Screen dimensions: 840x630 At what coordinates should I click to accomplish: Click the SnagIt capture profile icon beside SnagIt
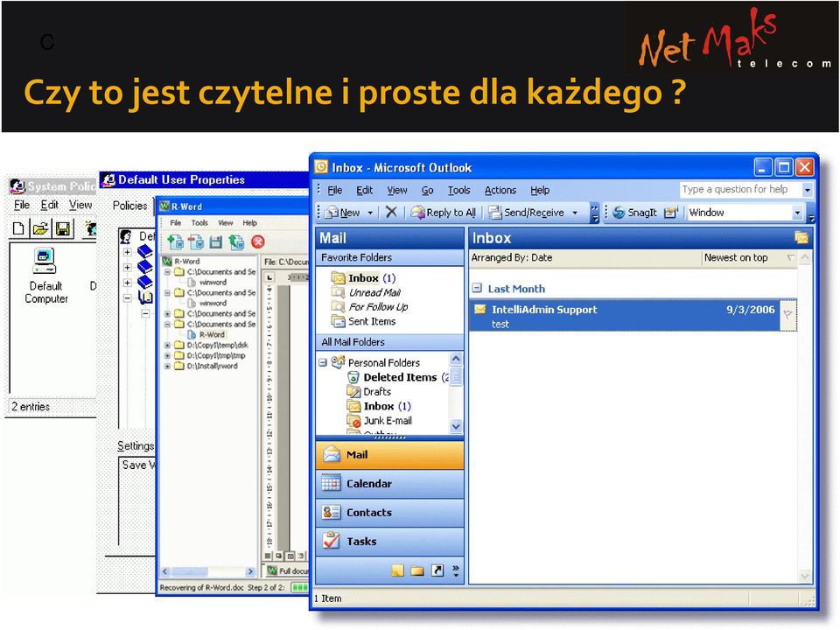671,213
